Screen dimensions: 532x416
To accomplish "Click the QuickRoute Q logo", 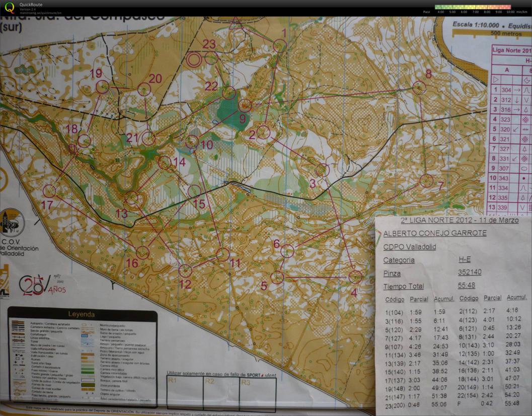I will point(10,8).
